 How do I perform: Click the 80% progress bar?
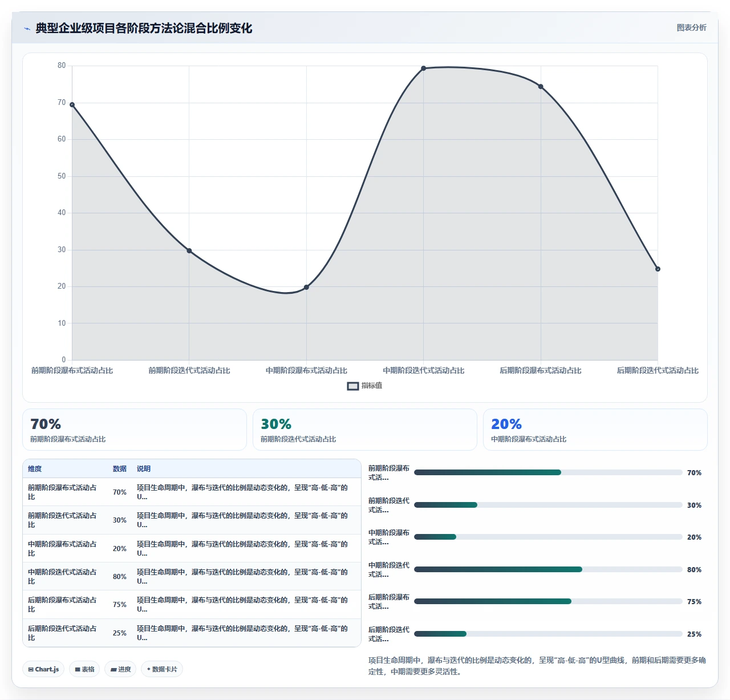pyautogui.click(x=548, y=569)
